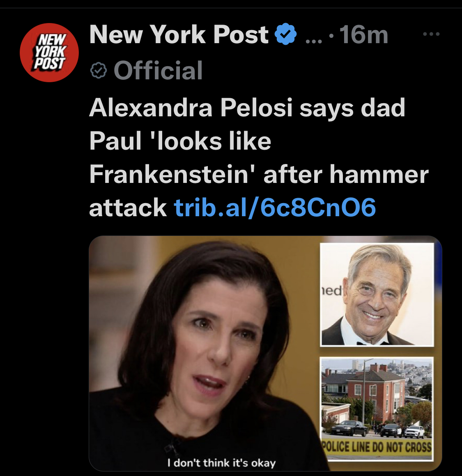The width and height of the screenshot is (462, 476).
Task: Follow the trib.al/6c8CnO6 link
Action: point(275,208)
